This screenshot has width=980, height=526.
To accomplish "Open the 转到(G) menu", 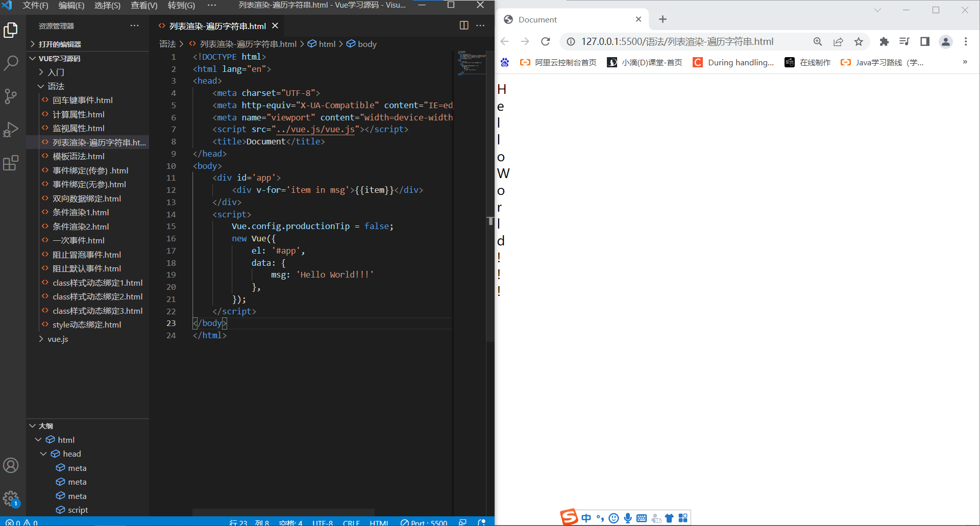I will (x=181, y=6).
